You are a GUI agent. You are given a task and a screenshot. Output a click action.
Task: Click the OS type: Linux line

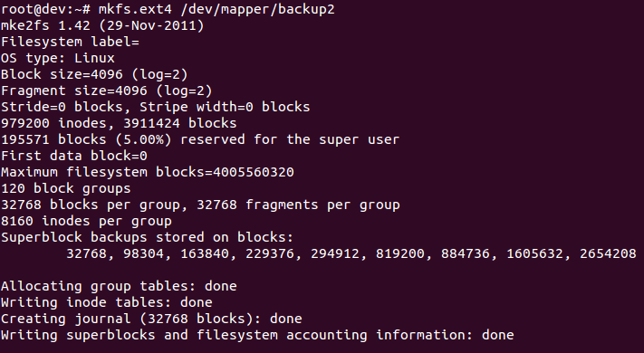click(x=57, y=58)
